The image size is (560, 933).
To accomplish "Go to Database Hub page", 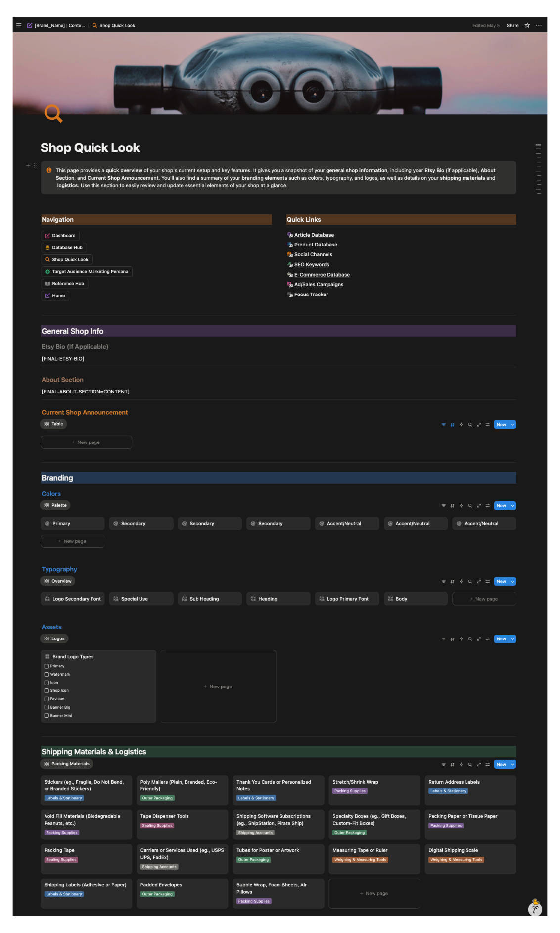I will (64, 247).
